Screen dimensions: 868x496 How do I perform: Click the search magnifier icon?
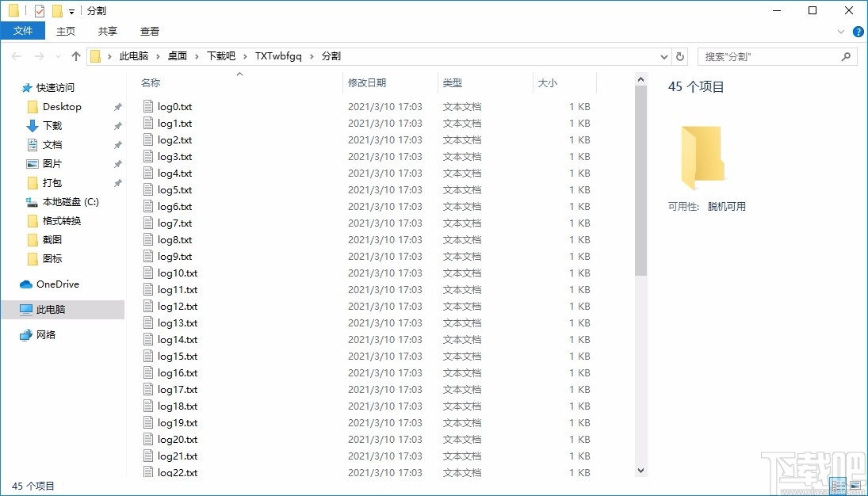(x=846, y=56)
